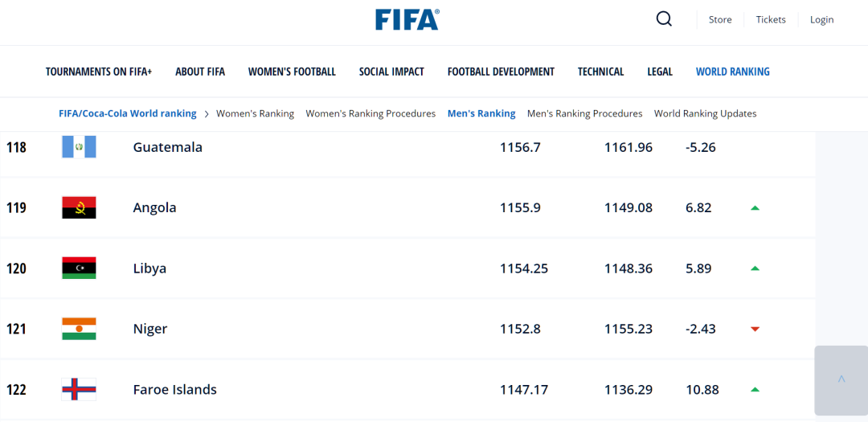Go to World Ranking Updates
868x422 pixels.
[x=706, y=113]
